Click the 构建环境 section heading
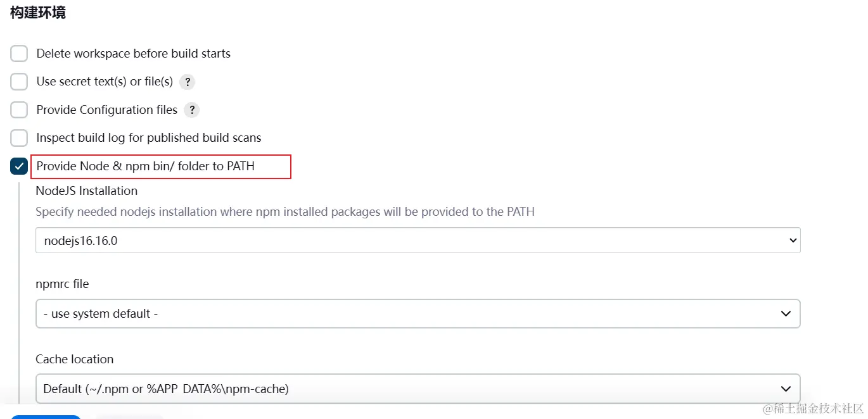Viewport: 868px width, 419px height. [x=37, y=11]
